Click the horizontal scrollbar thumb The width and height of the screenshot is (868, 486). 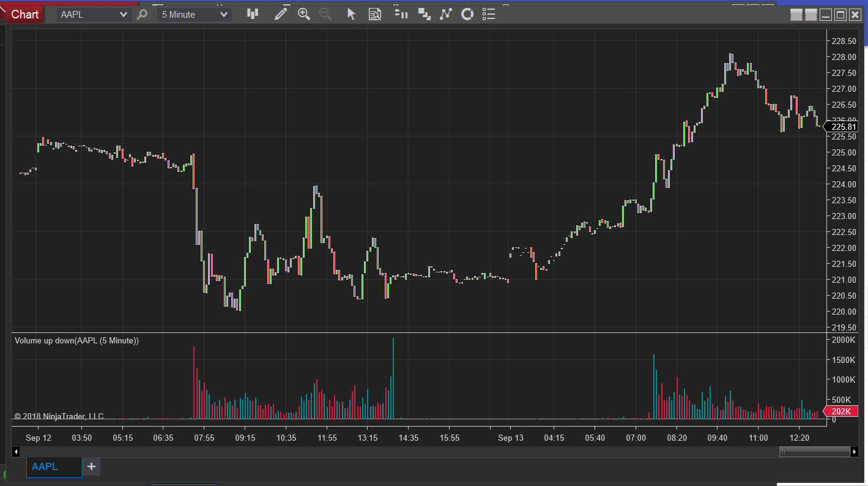click(815, 452)
